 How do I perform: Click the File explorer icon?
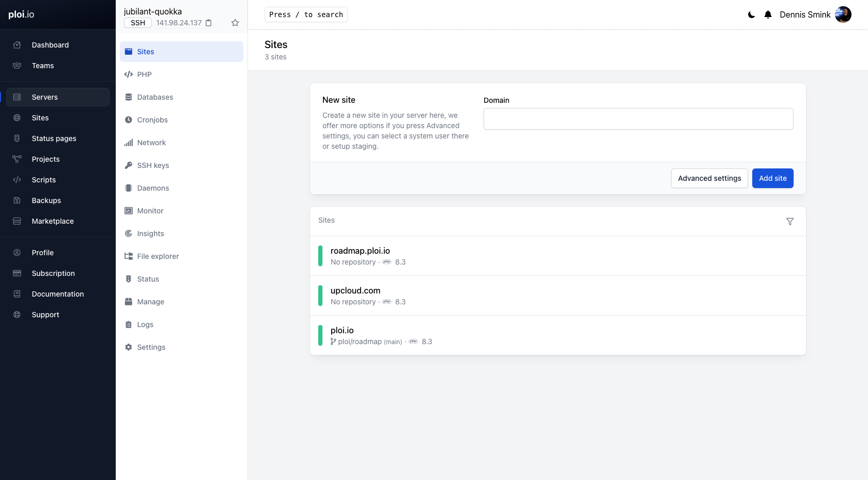[129, 256]
